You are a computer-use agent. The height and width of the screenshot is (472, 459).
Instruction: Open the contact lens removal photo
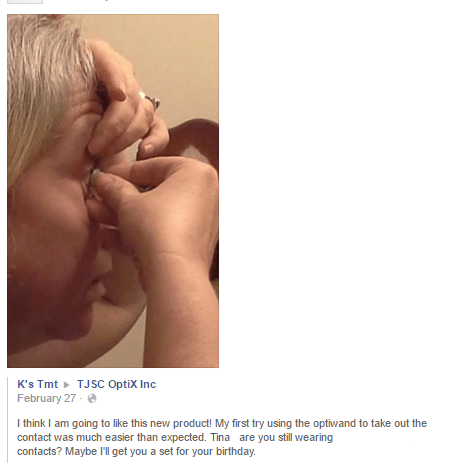pyautogui.click(x=113, y=191)
